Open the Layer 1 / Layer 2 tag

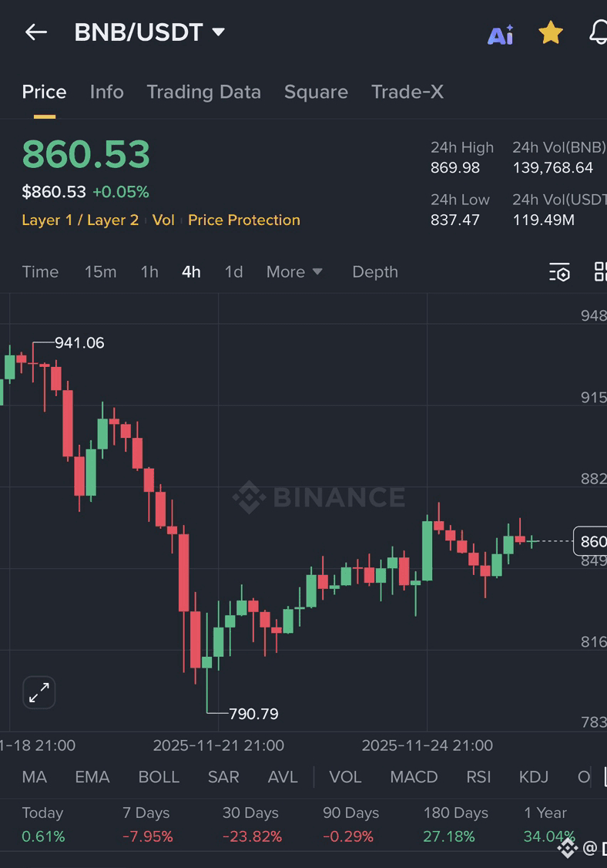80,220
